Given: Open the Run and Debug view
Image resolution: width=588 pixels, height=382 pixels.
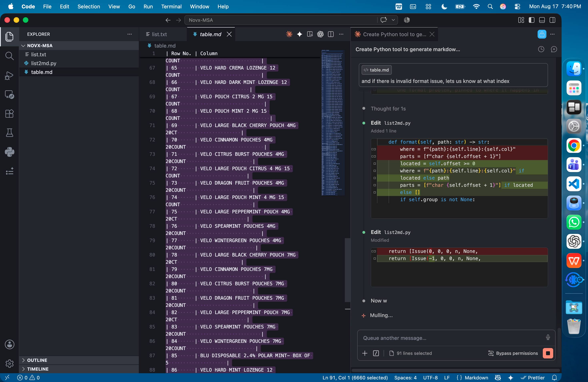Looking at the screenshot, I should click(9, 75).
